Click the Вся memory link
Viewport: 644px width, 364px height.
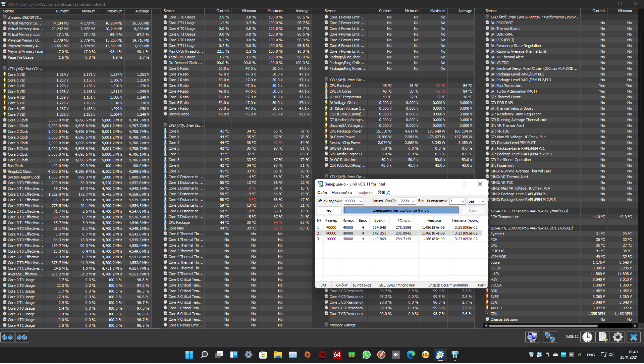(421, 201)
